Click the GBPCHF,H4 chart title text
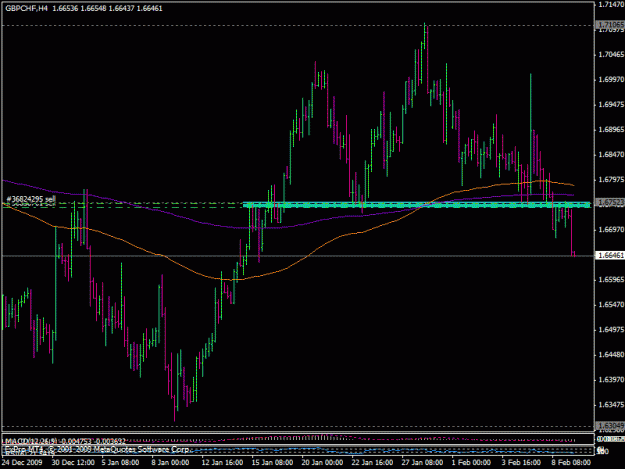 click(x=27, y=8)
